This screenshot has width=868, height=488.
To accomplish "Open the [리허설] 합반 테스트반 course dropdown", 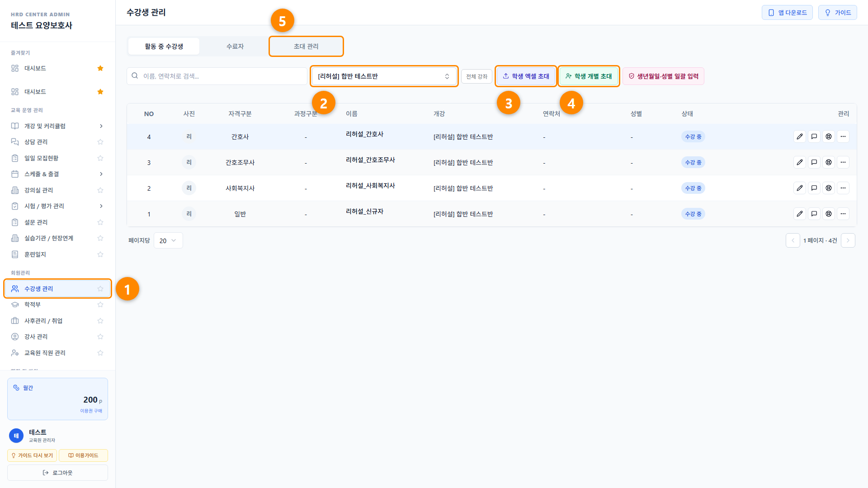I will point(384,76).
